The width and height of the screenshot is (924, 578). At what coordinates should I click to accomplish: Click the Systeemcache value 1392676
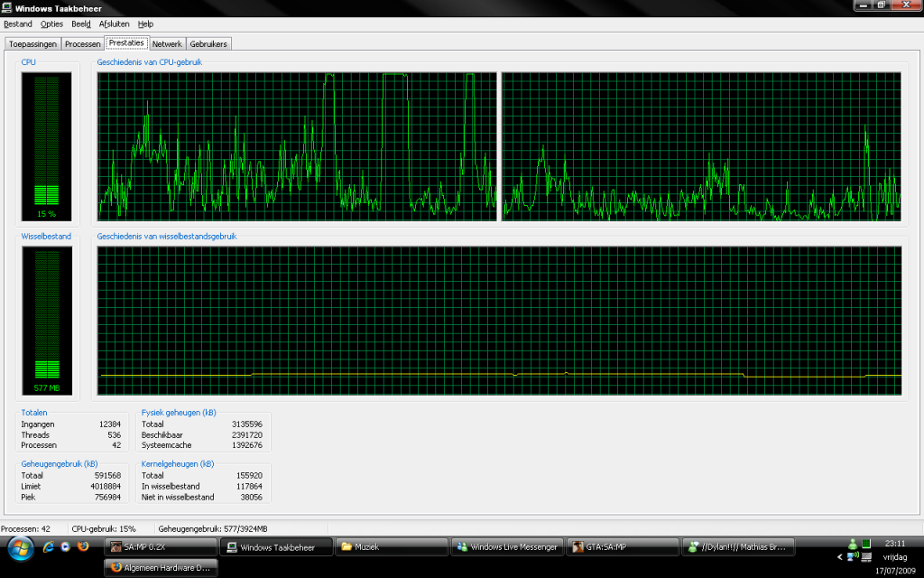pos(247,445)
